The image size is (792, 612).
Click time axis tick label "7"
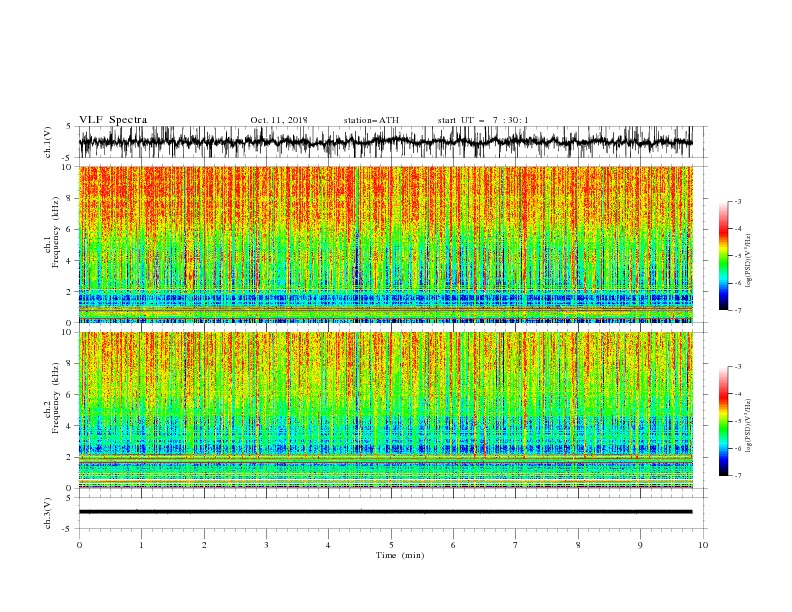[516, 545]
